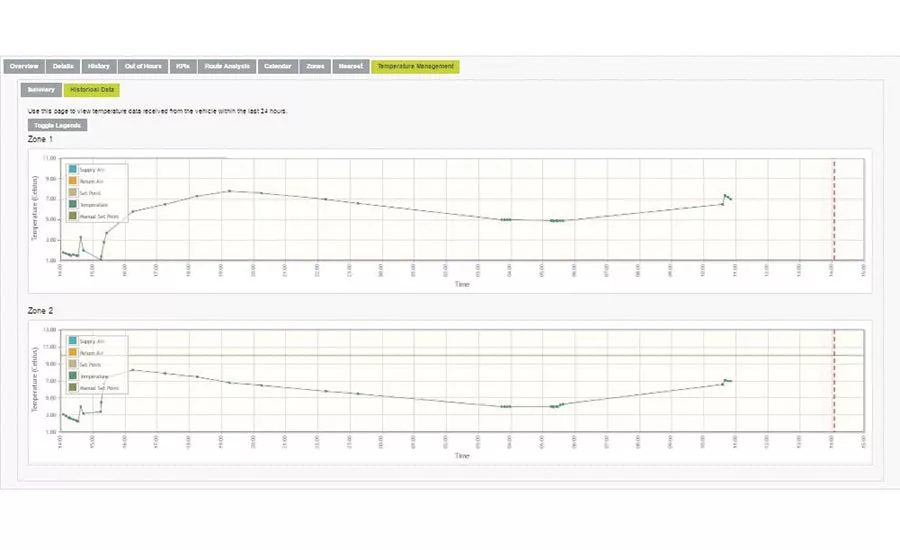The image size is (900, 550).
Task: Switch to the Calendar tab
Action: (x=278, y=66)
